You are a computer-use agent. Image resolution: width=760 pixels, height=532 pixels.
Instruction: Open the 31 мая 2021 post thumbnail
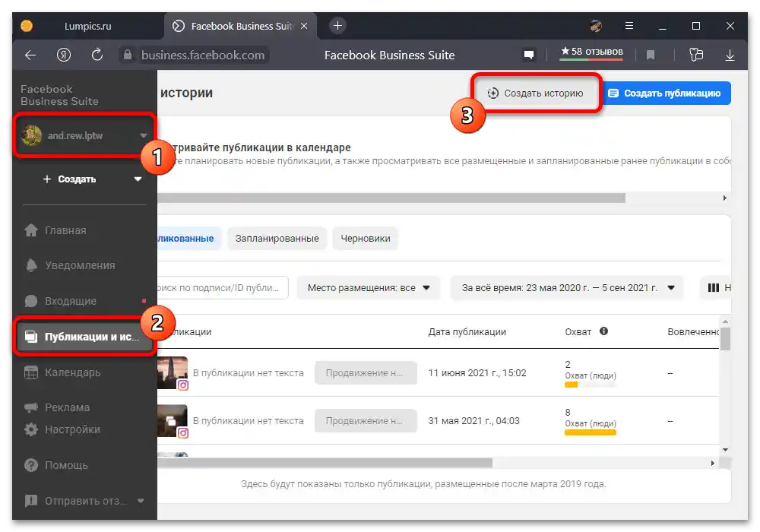(x=172, y=420)
